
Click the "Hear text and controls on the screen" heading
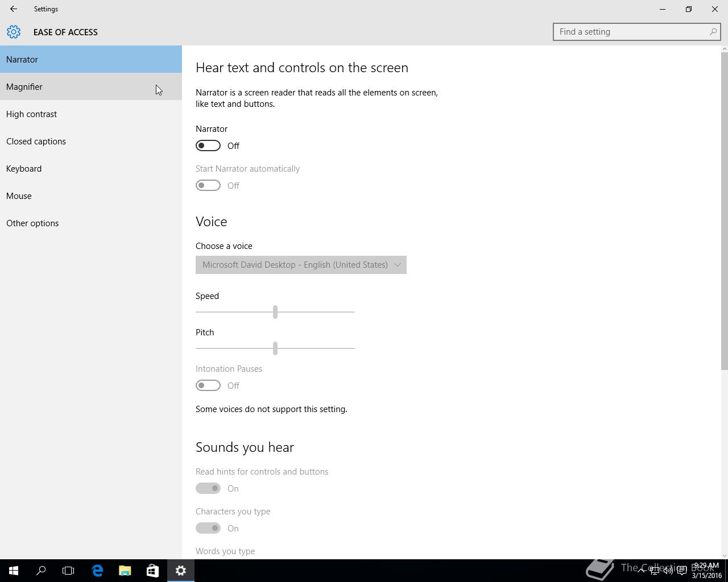tap(302, 68)
